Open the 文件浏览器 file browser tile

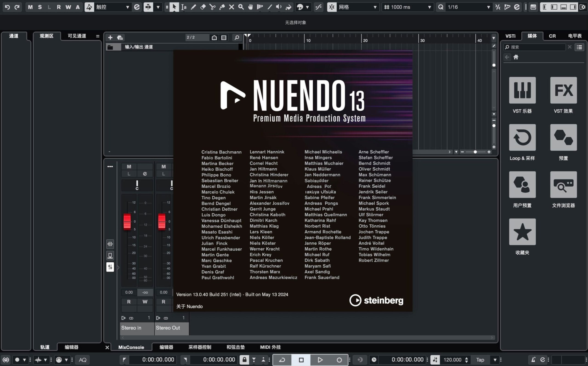pos(563,185)
